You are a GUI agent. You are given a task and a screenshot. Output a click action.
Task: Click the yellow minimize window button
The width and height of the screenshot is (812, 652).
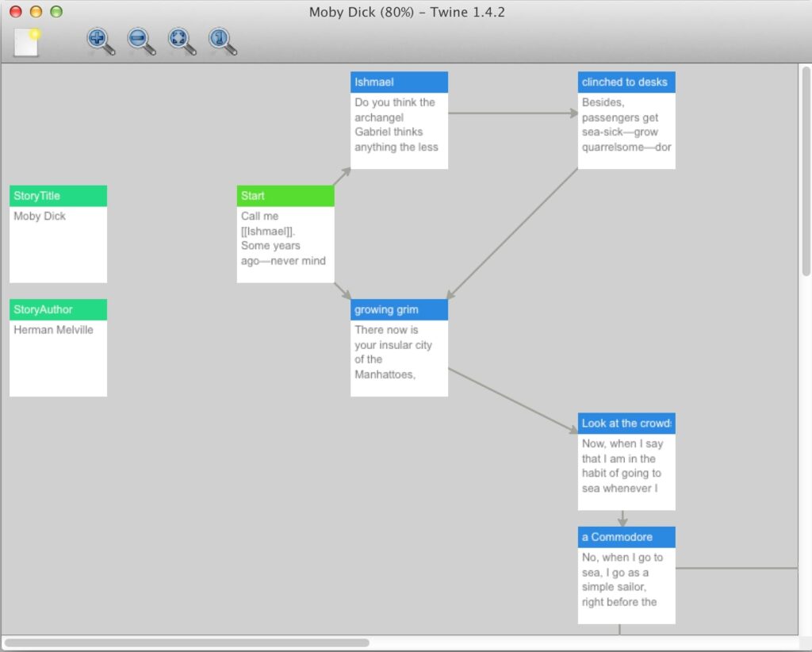(x=36, y=12)
